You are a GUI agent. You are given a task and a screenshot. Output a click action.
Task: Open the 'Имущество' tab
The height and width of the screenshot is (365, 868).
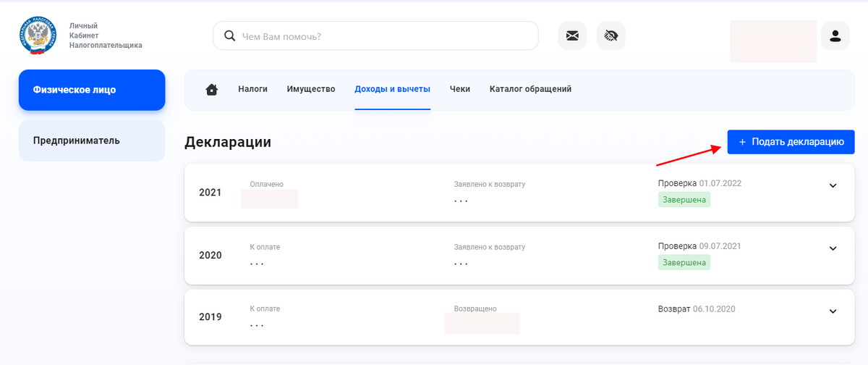(x=311, y=89)
